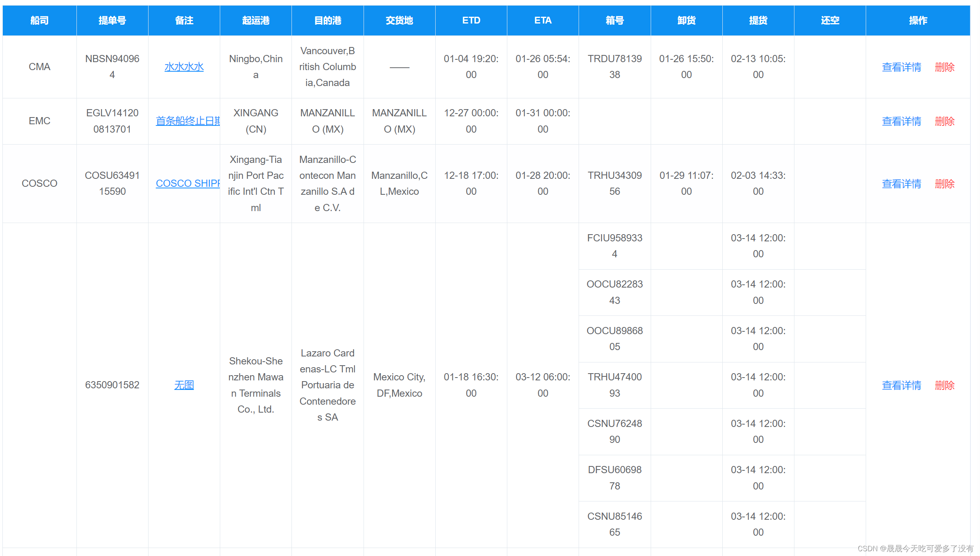Click bill number 6350901582

(x=112, y=385)
